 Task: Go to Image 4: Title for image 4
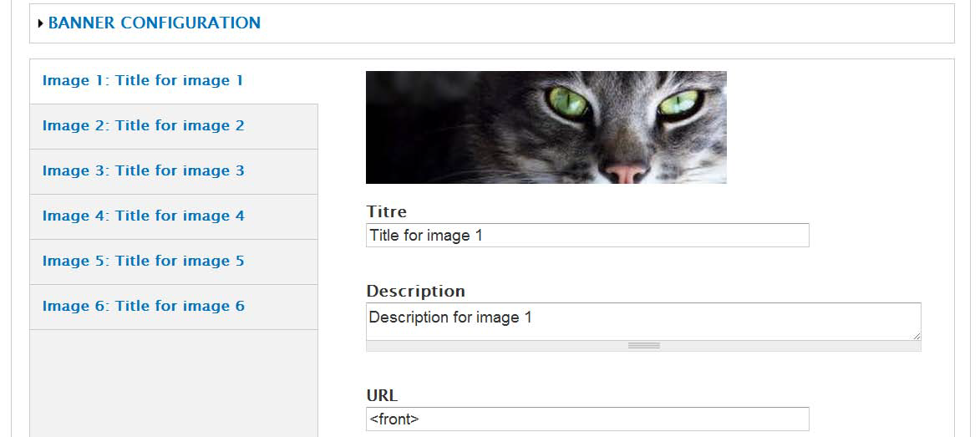(x=144, y=216)
